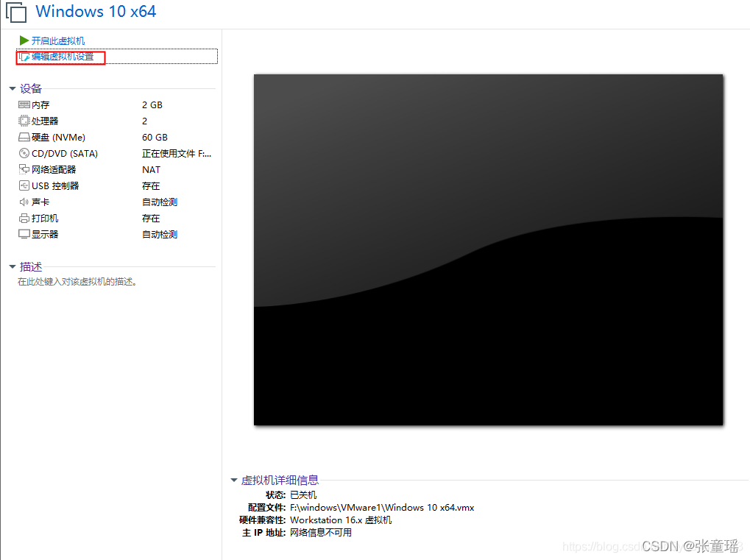
Task: Collapse the 描述 description section
Action: pos(13,267)
